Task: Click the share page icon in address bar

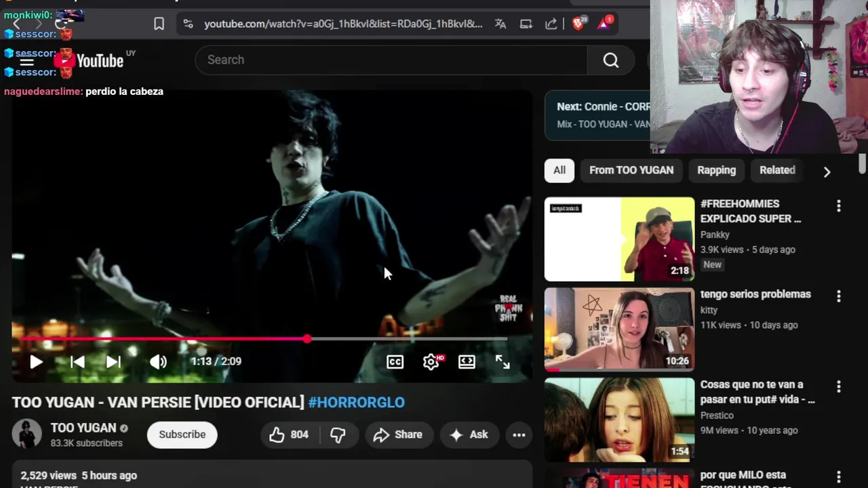Action: click(551, 24)
